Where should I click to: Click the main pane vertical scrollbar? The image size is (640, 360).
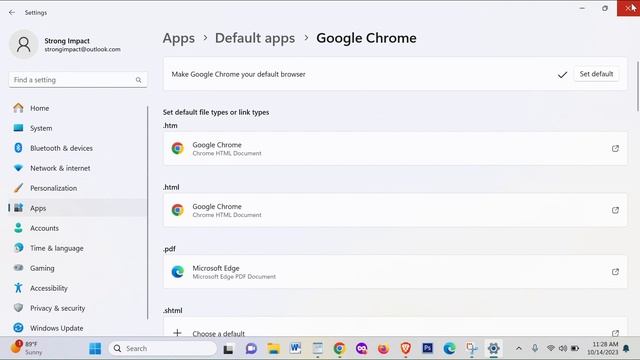(x=637, y=86)
